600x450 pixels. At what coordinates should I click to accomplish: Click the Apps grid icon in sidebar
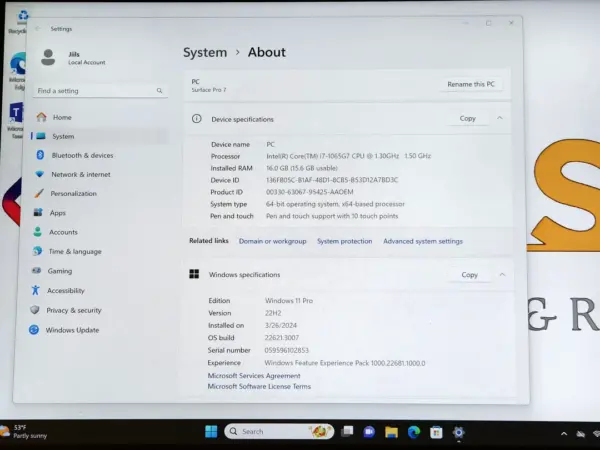38,212
